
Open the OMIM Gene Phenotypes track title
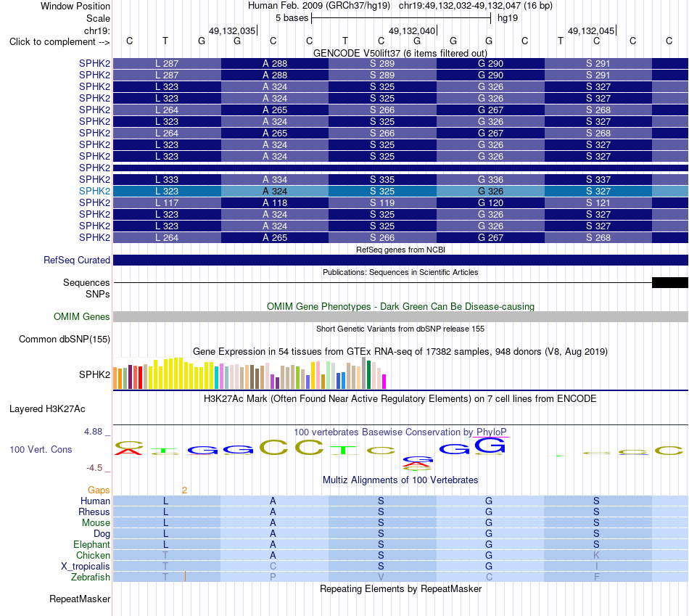pyautogui.click(x=400, y=306)
